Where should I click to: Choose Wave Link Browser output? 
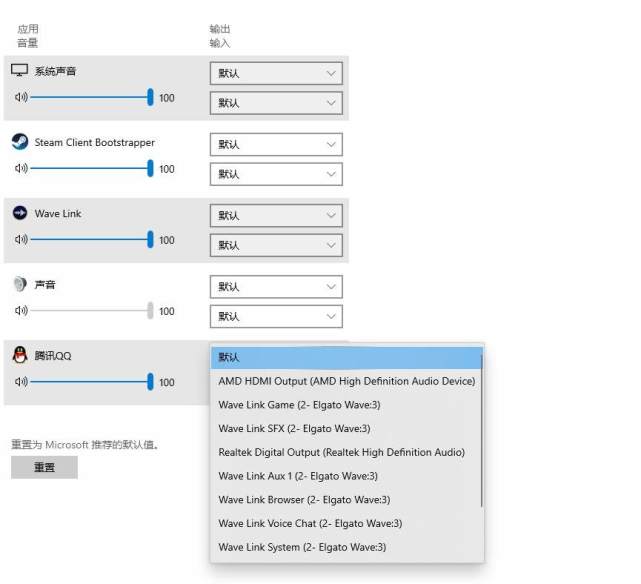point(346,500)
